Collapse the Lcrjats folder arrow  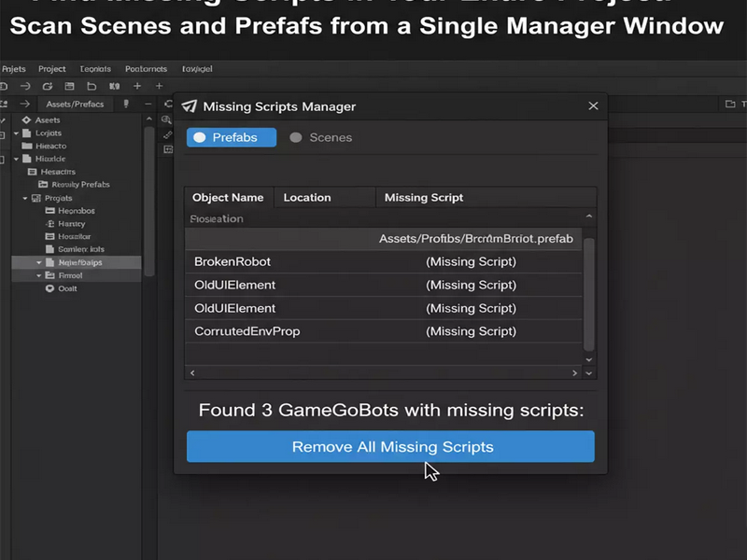pyautogui.click(x=16, y=133)
